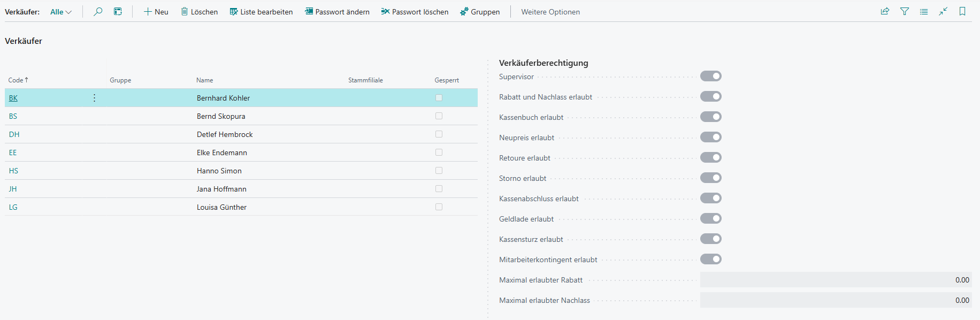Viewport: 980px width, 320px height.
Task: Toggle the Supervisor switch
Action: 710,77
